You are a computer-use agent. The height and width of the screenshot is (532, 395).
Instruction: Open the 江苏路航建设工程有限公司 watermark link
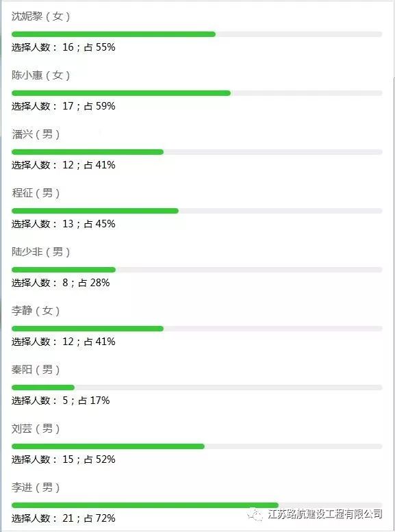click(x=324, y=514)
